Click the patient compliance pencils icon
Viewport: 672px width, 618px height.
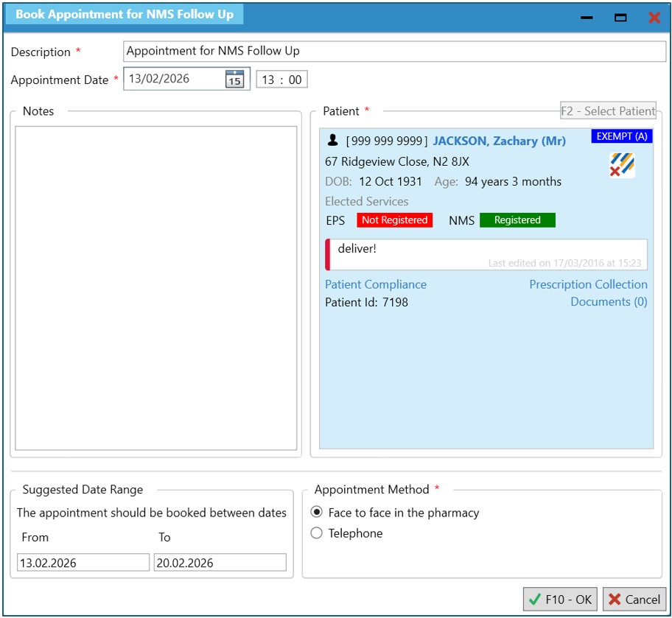(622, 165)
